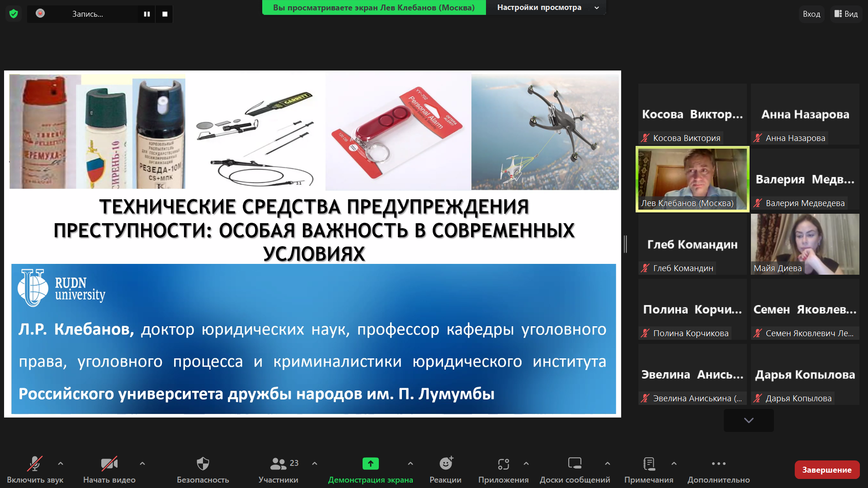Expand the audio options caret
The width and height of the screenshot is (868, 488).
(61, 463)
